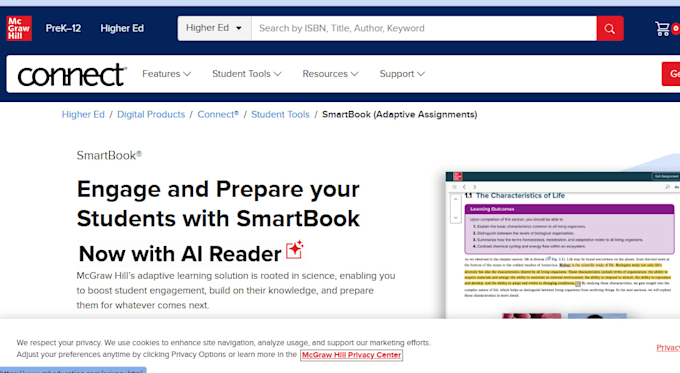Expand the Support menu

[x=402, y=74]
